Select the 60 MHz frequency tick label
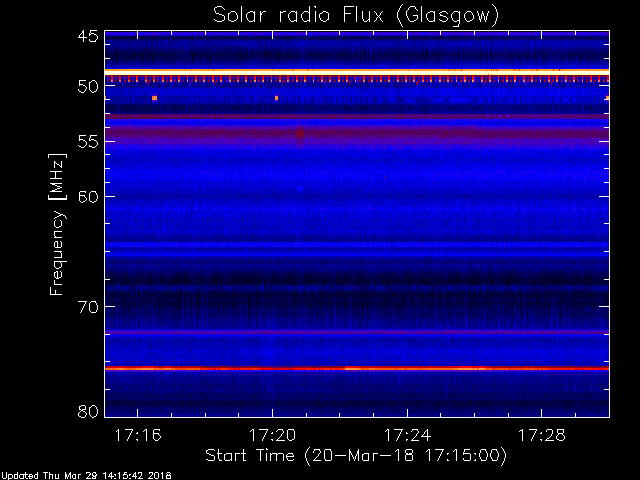 (88, 196)
